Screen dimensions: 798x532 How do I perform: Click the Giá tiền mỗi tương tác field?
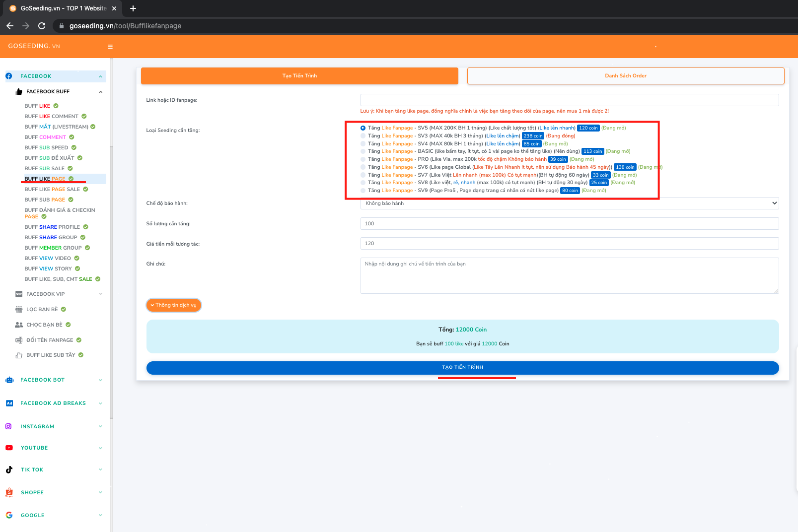[570, 244]
